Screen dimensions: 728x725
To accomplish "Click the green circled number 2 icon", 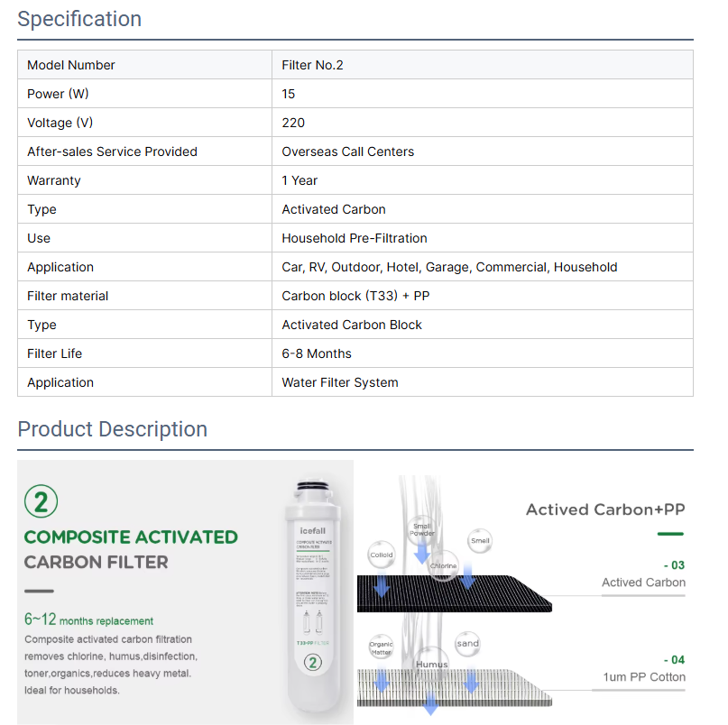I will (x=41, y=500).
